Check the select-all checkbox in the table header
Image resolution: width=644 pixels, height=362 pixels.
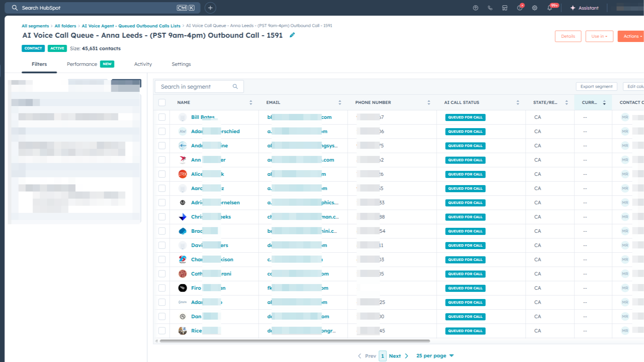coord(162,102)
